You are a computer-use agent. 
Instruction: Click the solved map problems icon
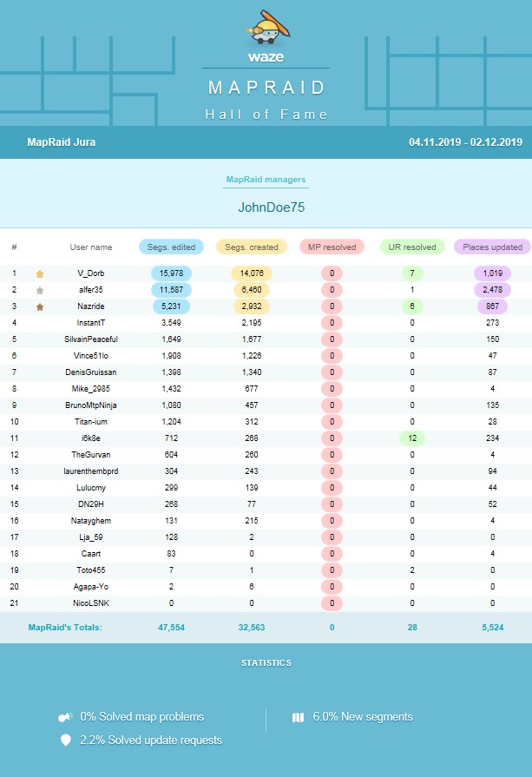[65, 717]
